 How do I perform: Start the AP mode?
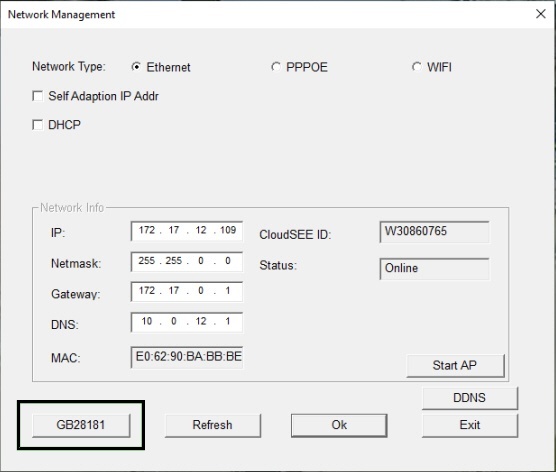pyautogui.click(x=455, y=365)
